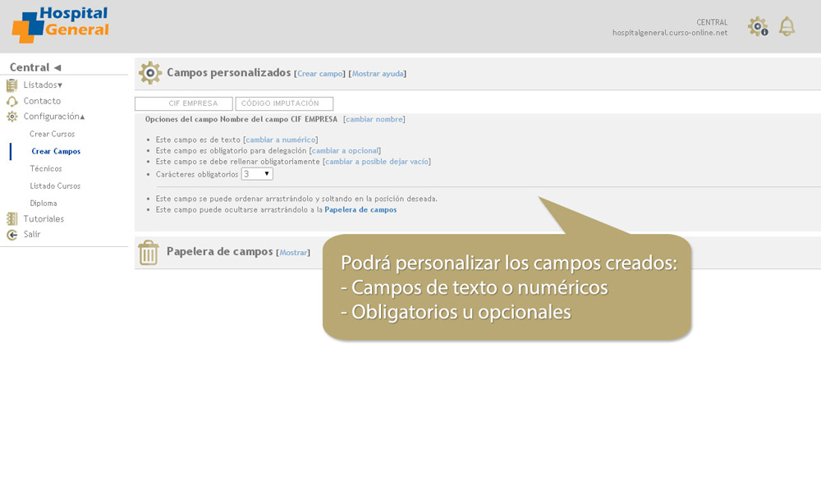The image size is (821, 504).
Task: Click Papelera de campos bold link
Action: tap(360, 210)
